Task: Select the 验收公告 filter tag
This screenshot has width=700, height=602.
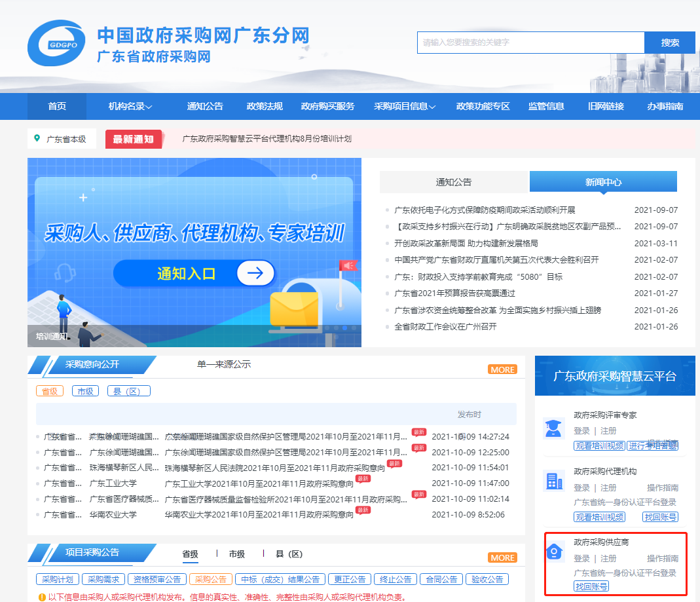Action: [x=487, y=579]
